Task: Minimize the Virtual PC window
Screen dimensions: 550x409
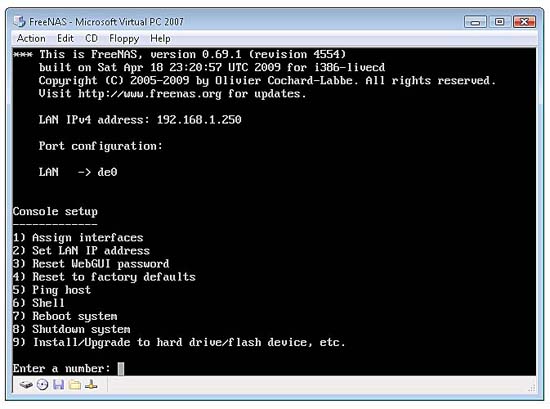Action: 475,22
